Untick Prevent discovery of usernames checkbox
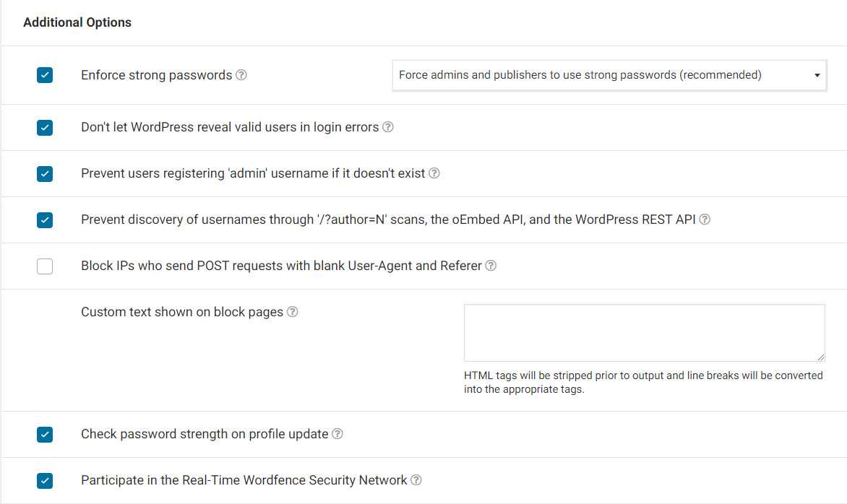This screenshot has height=504, width=847. coord(45,220)
